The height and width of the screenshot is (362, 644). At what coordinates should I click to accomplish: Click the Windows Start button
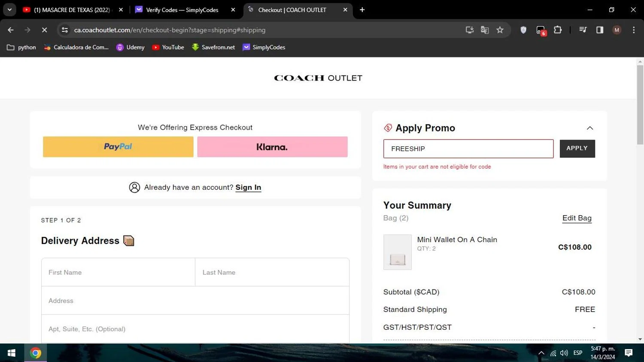click(x=12, y=353)
